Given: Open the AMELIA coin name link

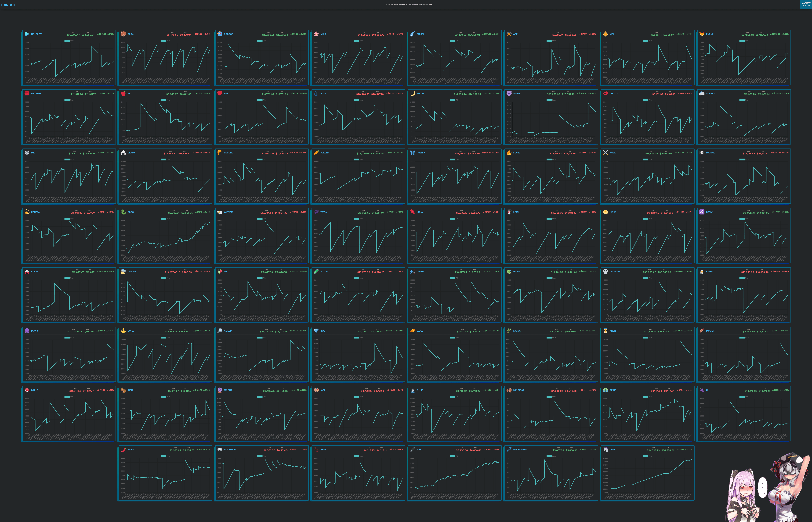Looking at the screenshot, I should [x=228, y=331].
